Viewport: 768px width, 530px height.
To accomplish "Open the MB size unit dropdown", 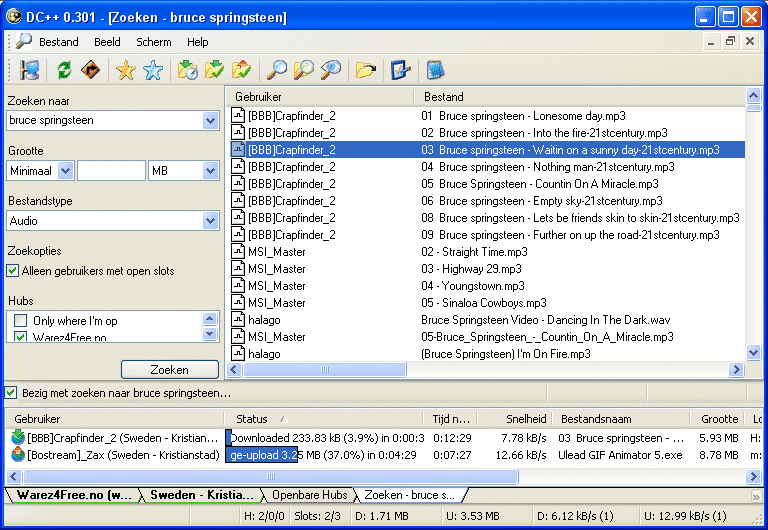I will pos(211,170).
